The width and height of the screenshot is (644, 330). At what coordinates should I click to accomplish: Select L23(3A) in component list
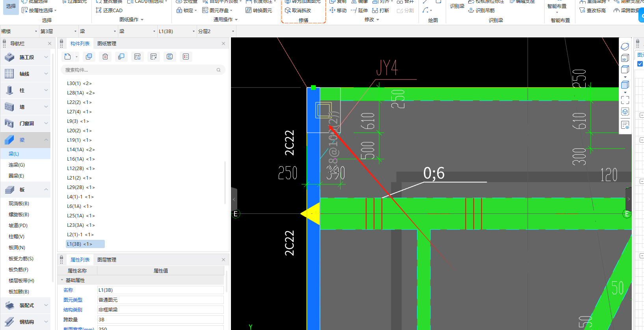click(x=81, y=225)
